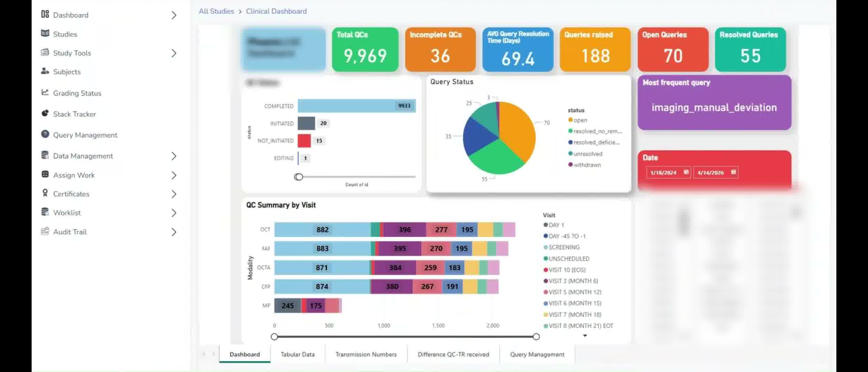Image resolution: width=868 pixels, height=372 pixels.
Task: Click the Dashboard icon in the sidebar
Action: [x=45, y=15]
